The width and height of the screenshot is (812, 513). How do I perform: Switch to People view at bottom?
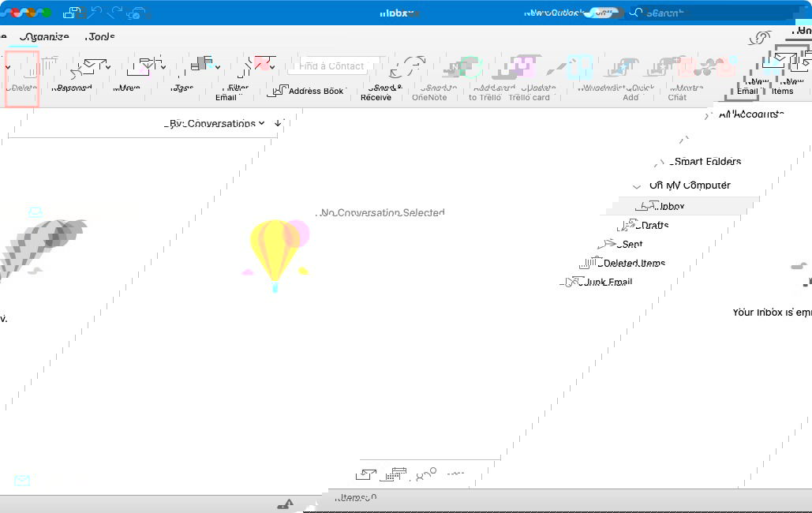pyautogui.click(x=426, y=474)
